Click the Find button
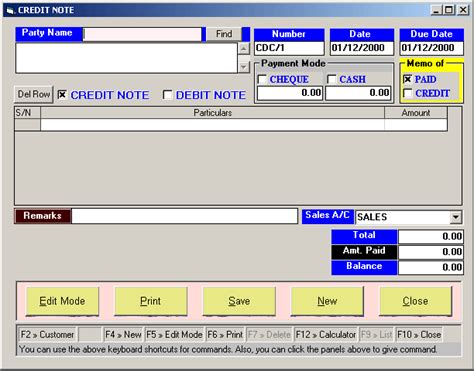The image size is (474, 371). pyautogui.click(x=224, y=34)
